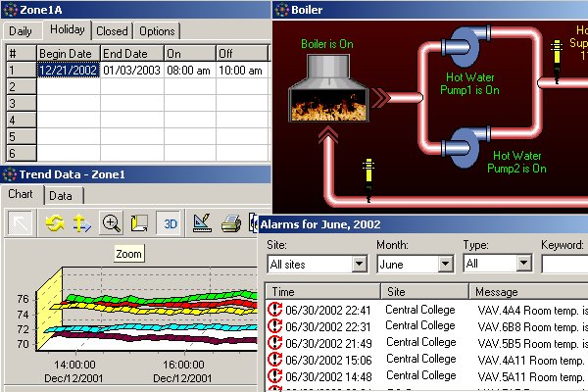Screen dimensions: 588x392
Task: Click the 08:00 am On time cell
Action: (190, 71)
